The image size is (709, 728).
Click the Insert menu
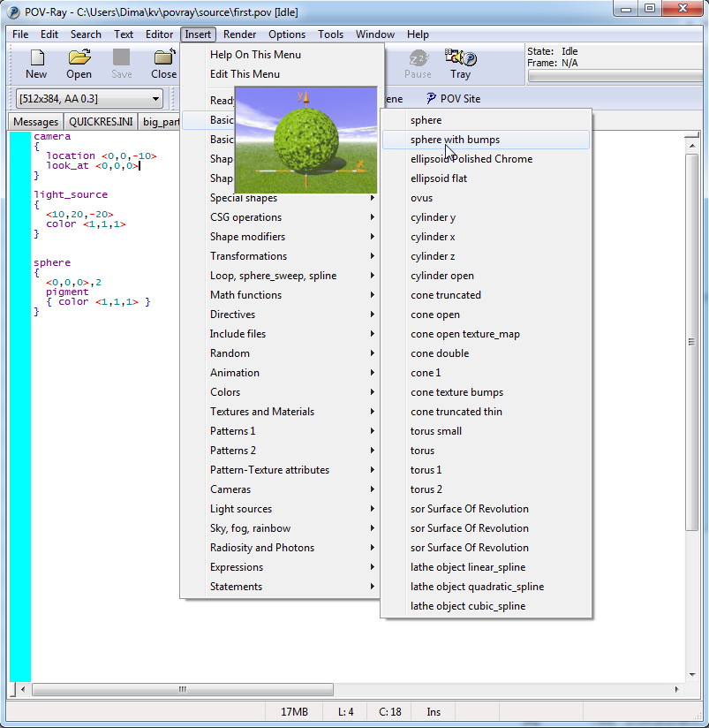point(198,34)
